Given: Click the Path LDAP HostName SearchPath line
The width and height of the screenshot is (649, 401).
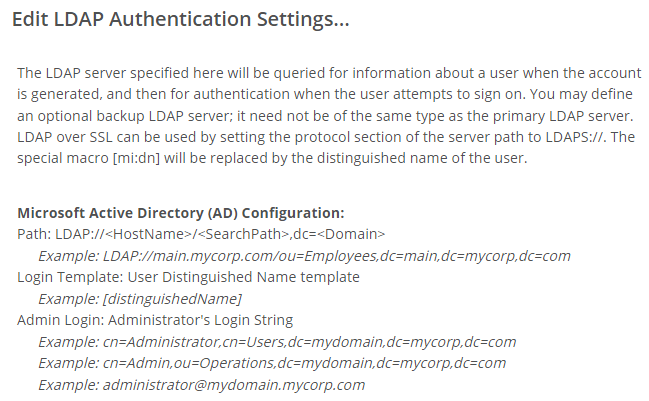Looking at the screenshot, I should coord(201,234).
